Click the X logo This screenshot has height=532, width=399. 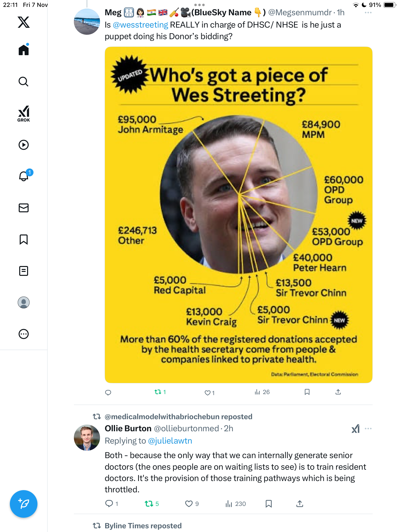(24, 22)
